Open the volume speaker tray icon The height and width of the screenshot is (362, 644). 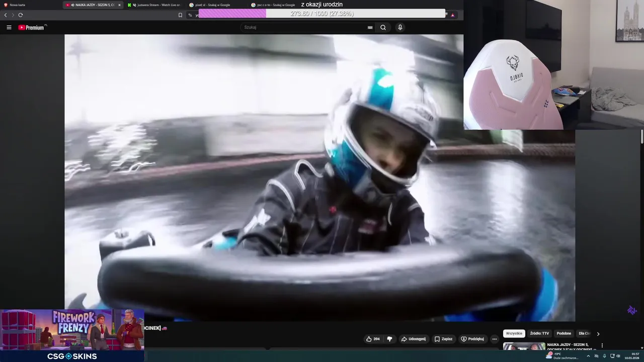coord(618,356)
